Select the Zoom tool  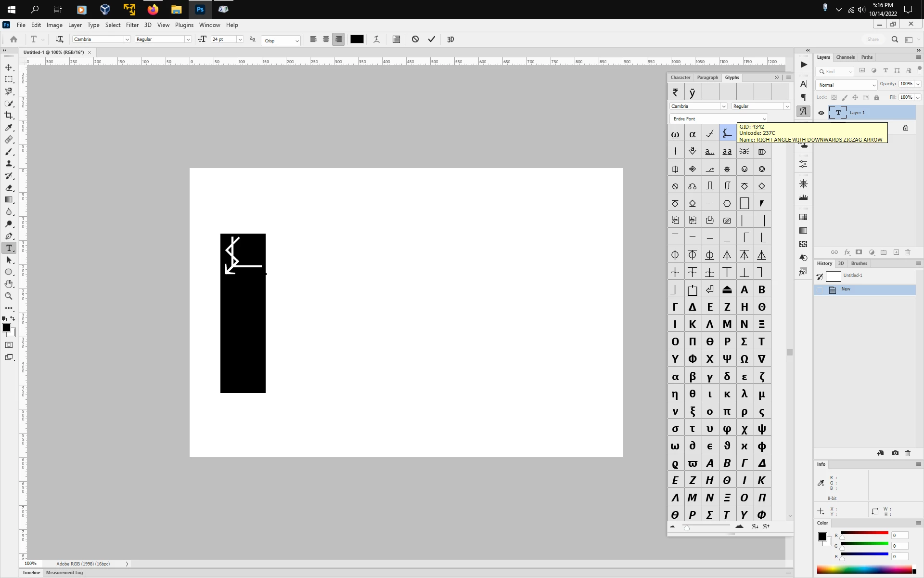[x=9, y=296]
